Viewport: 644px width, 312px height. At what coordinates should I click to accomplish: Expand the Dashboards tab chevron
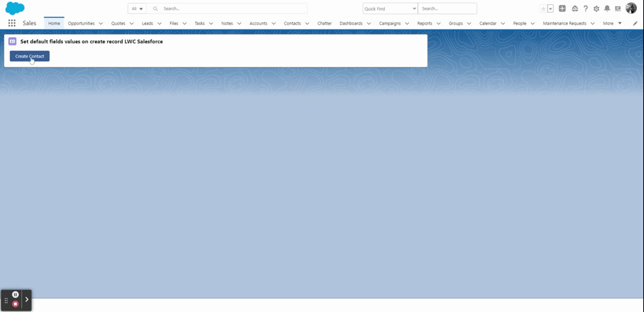(369, 24)
